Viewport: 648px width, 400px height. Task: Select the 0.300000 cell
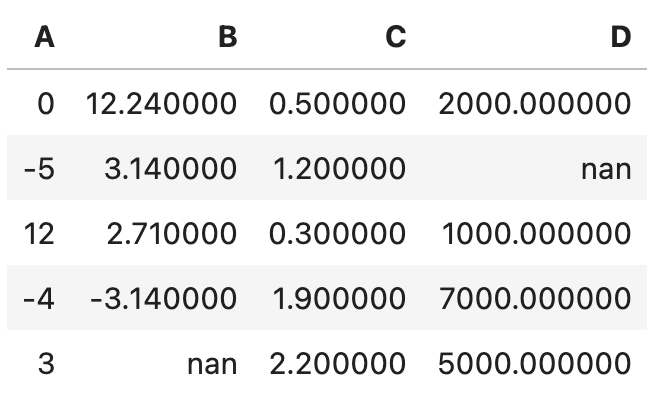tap(338, 233)
